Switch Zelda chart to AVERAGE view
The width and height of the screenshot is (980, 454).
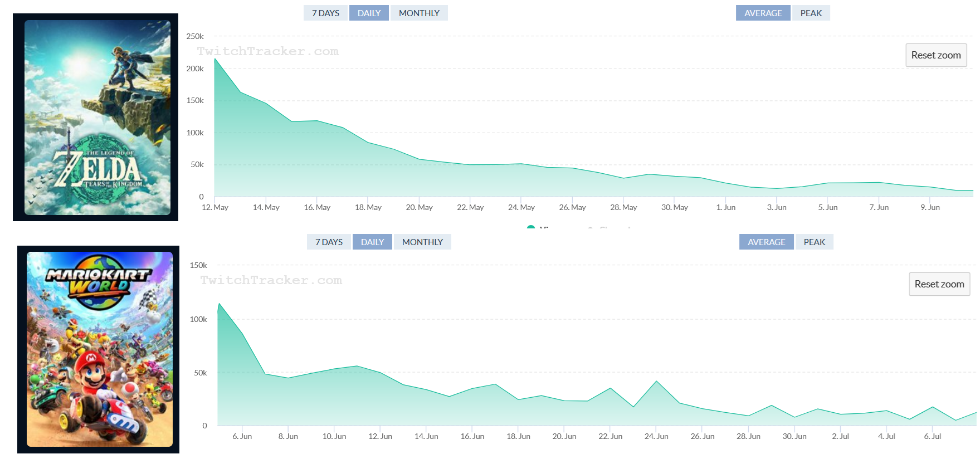click(763, 13)
